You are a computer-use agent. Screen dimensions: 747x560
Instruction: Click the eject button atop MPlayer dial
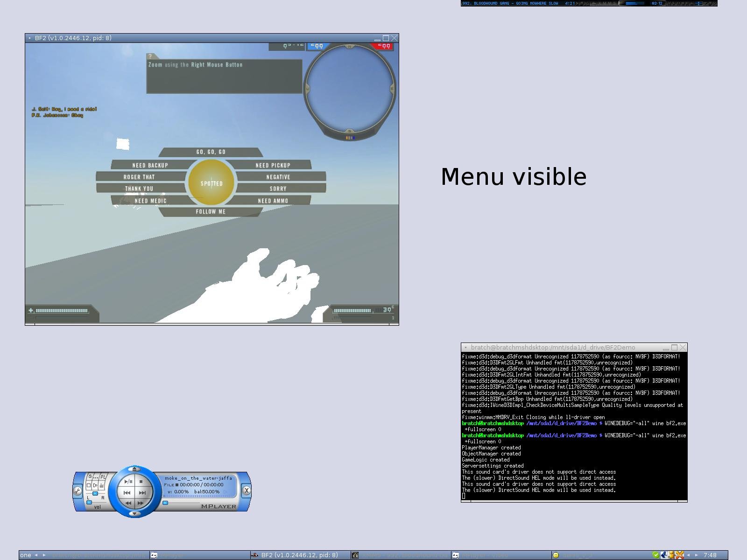[134, 469]
